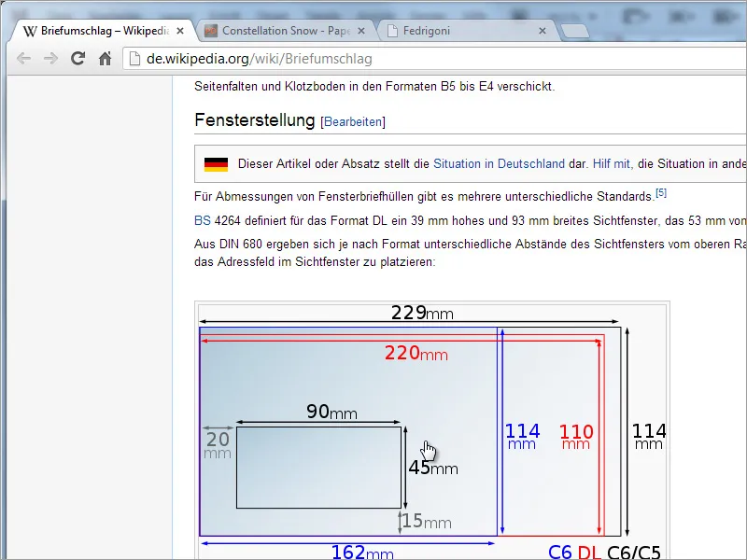Close the Briefumschlag Wikipedia tab
Image resolution: width=747 pixels, height=560 pixels.
(x=180, y=31)
